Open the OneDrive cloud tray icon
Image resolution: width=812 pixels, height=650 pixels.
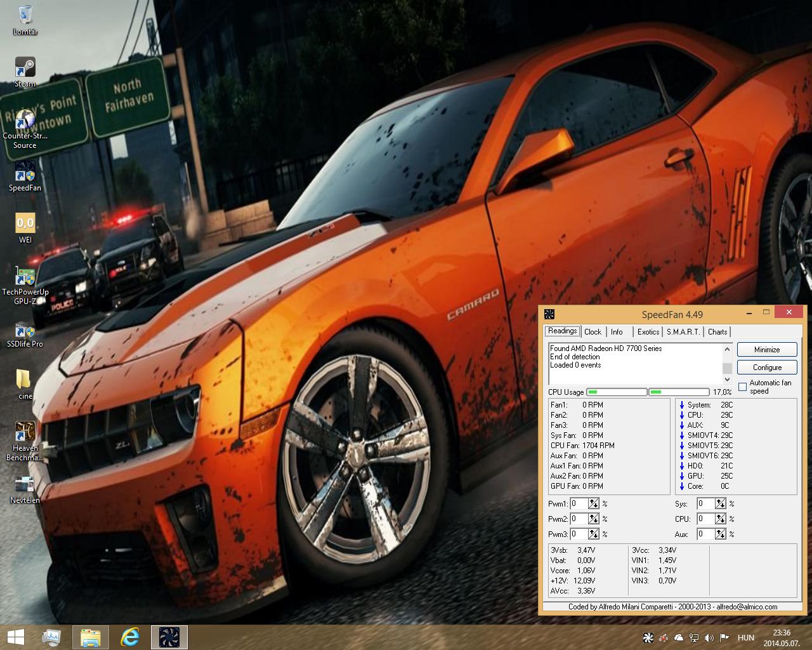coord(679,638)
